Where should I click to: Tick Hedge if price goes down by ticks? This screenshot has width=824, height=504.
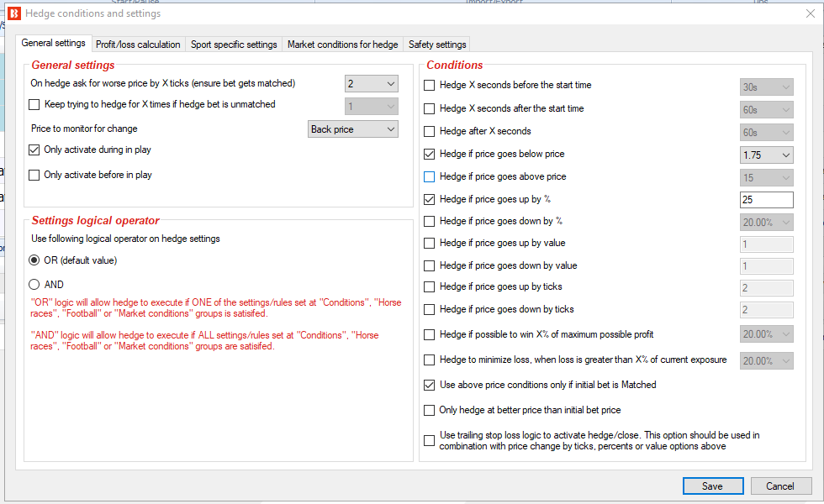point(430,310)
